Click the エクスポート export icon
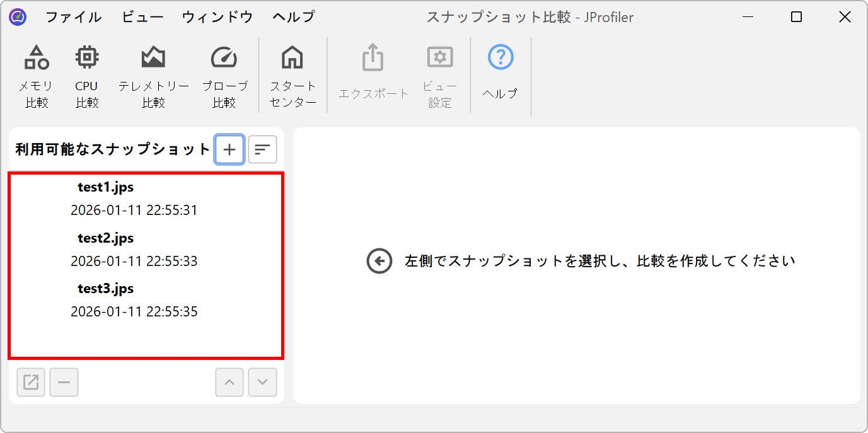Image resolution: width=868 pixels, height=433 pixels. coord(373,76)
